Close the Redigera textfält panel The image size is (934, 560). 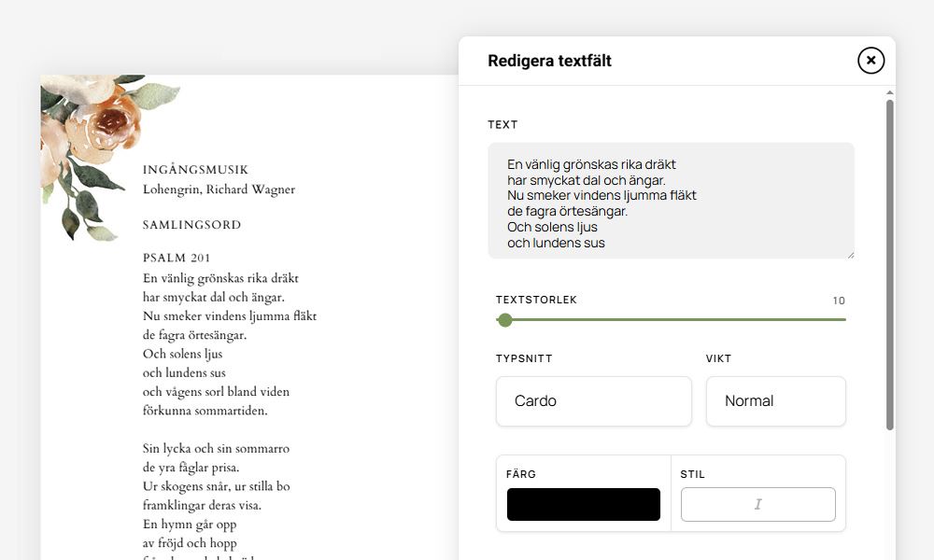[870, 61]
